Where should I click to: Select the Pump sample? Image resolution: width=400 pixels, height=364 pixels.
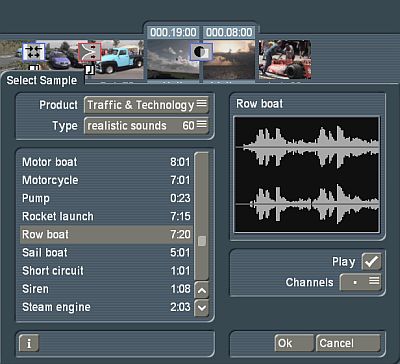pyautogui.click(x=106, y=198)
